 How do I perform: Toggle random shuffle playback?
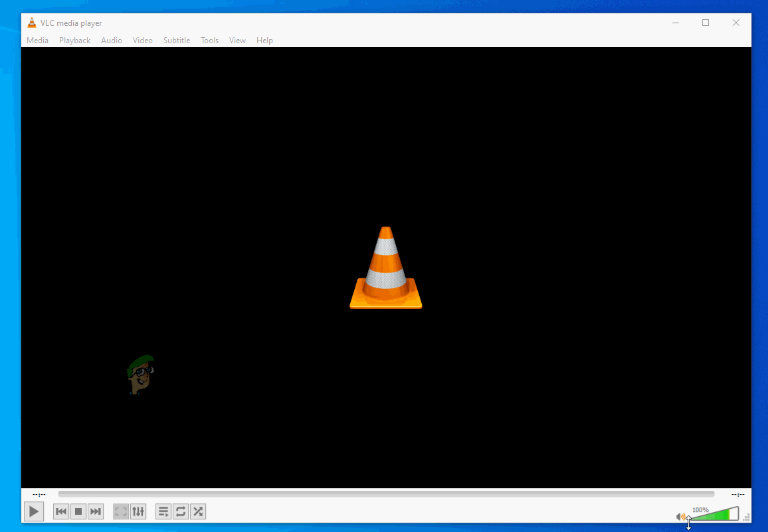(x=198, y=512)
